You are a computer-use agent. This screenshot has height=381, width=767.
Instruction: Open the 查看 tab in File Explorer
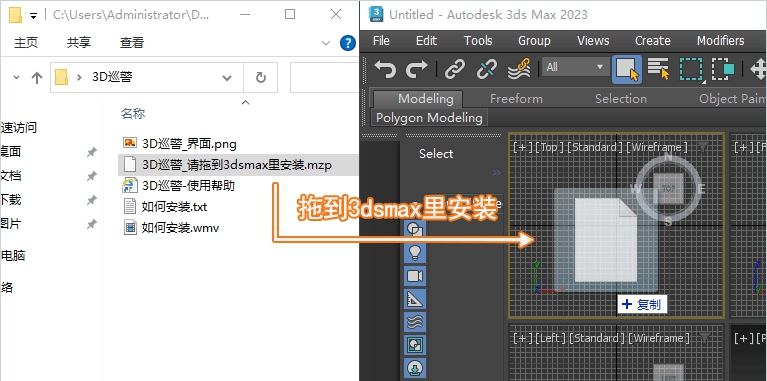[x=132, y=43]
